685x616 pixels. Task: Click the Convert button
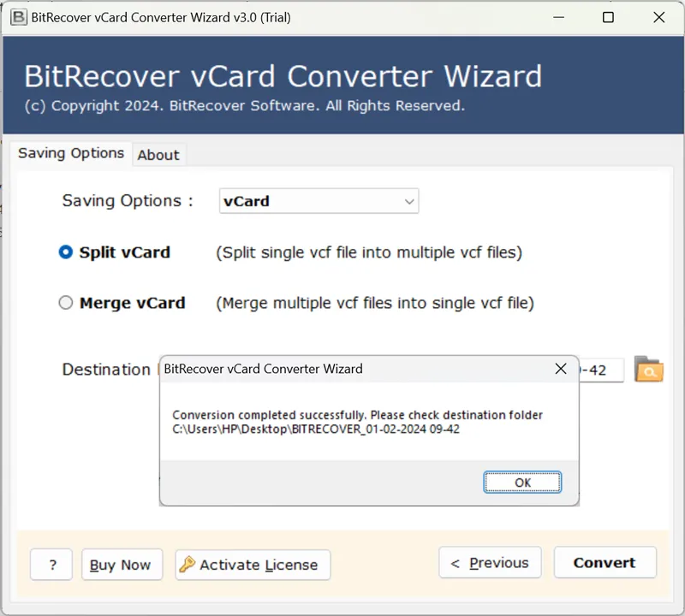tap(605, 563)
